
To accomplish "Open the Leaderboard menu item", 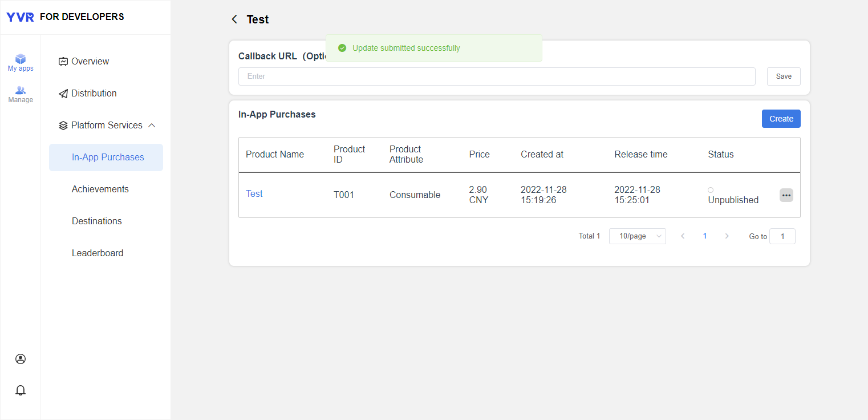I will coord(98,253).
